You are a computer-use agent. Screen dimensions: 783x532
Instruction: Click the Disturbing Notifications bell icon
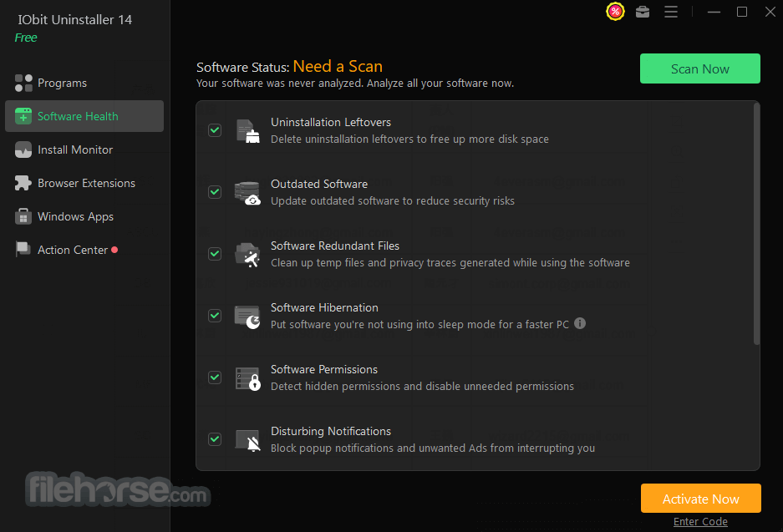coord(248,441)
